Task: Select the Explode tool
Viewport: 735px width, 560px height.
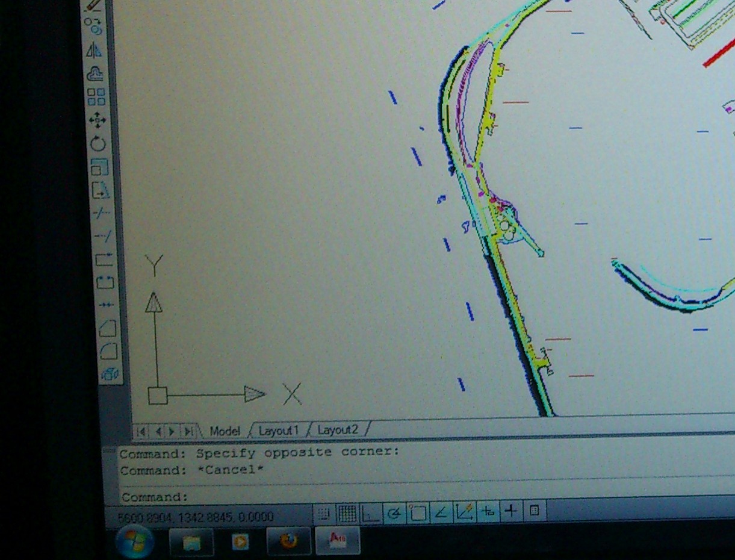Action: (x=110, y=374)
